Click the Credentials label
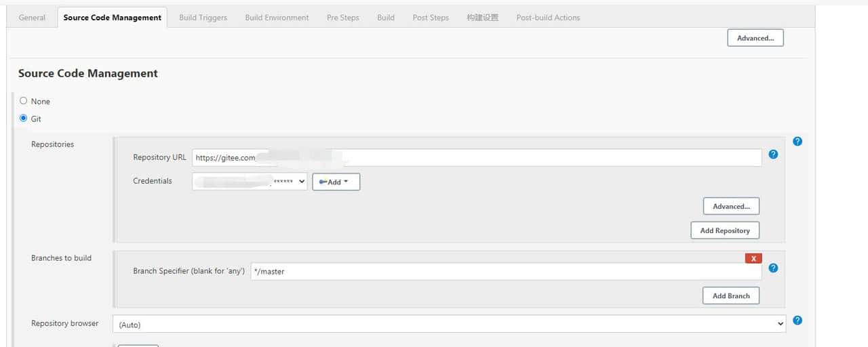This screenshot has width=868, height=347. coord(153,181)
